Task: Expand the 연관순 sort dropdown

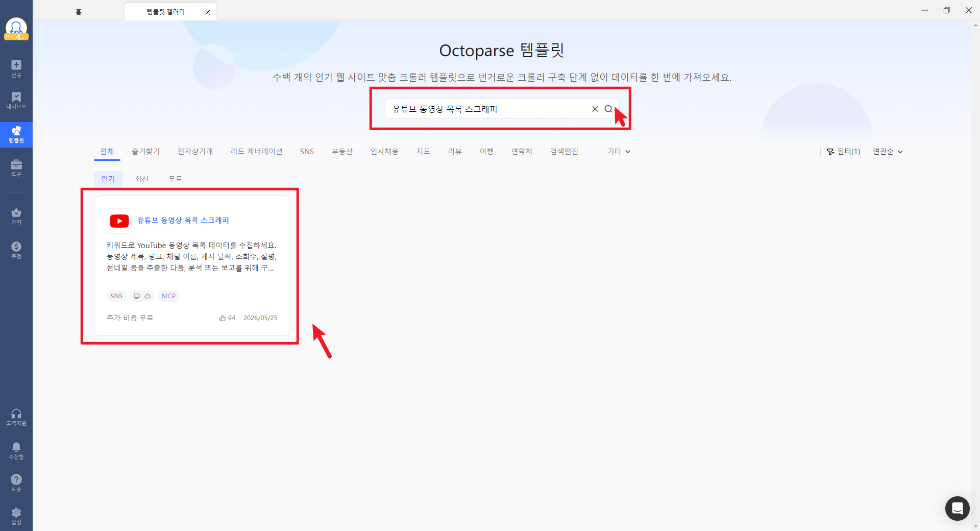Action: 888,152
